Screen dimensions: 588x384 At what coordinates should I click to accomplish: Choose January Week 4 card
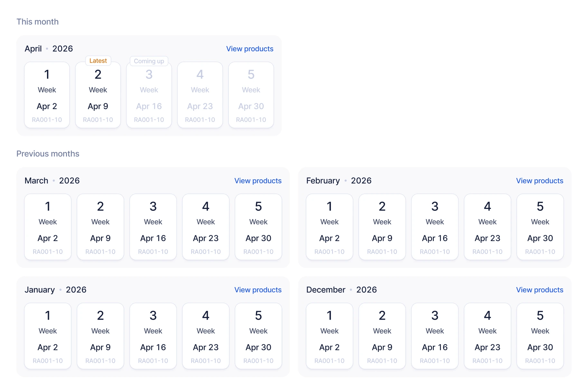coord(206,336)
